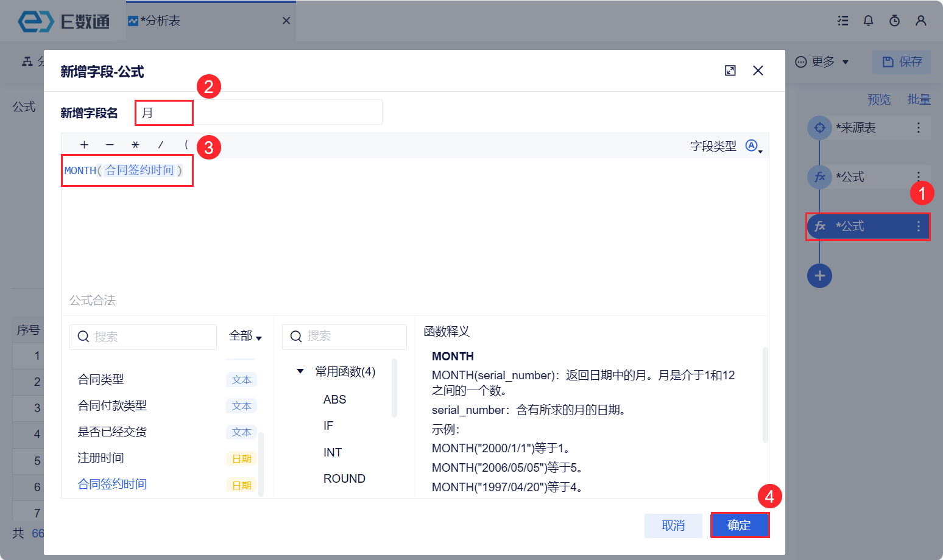This screenshot has width=943, height=560.
Task: Insert the plus operator
Action: 84,145
